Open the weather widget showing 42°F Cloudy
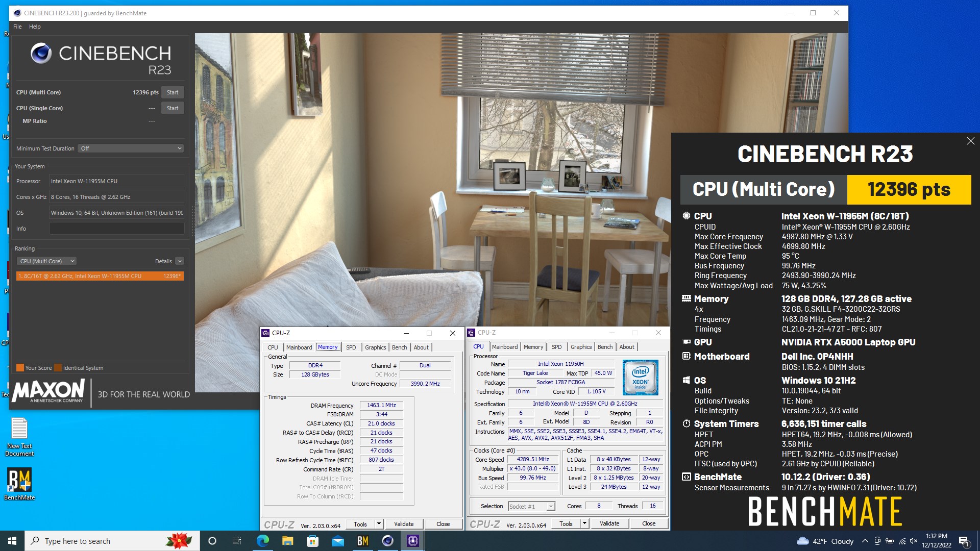Image resolution: width=980 pixels, height=551 pixels. coord(825,541)
